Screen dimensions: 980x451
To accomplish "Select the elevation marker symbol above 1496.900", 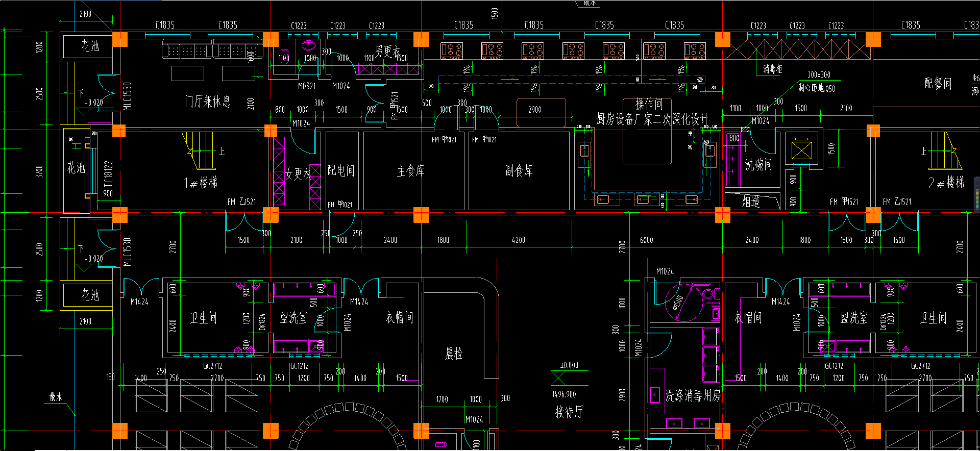I will point(559,378).
